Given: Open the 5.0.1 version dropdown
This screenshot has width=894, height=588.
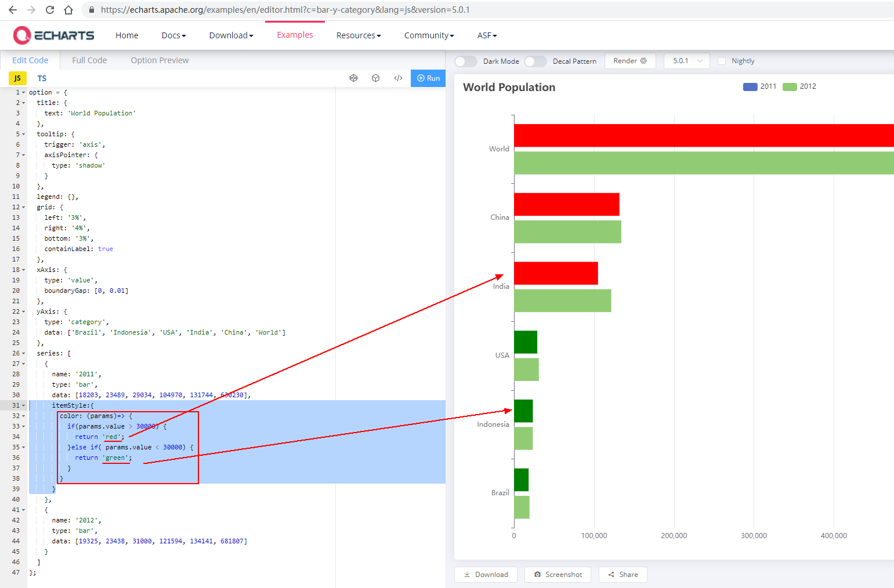Looking at the screenshot, I should click(x=686, y=60).
